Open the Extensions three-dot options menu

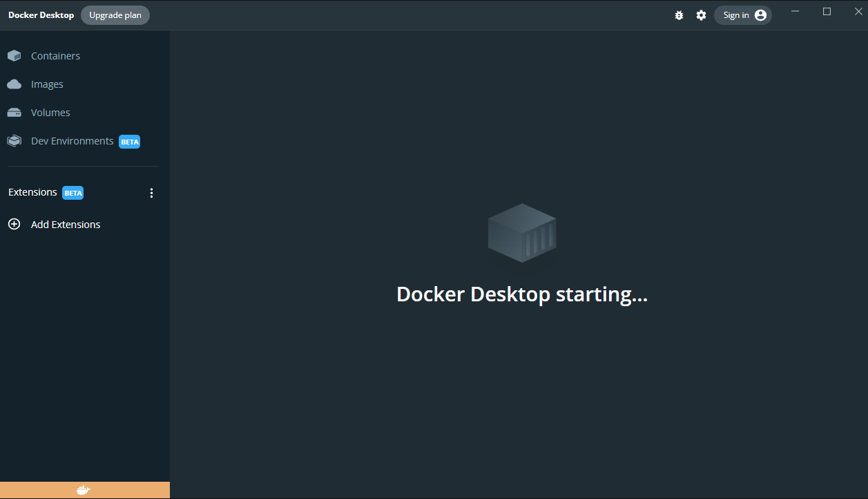pos(152,194)
